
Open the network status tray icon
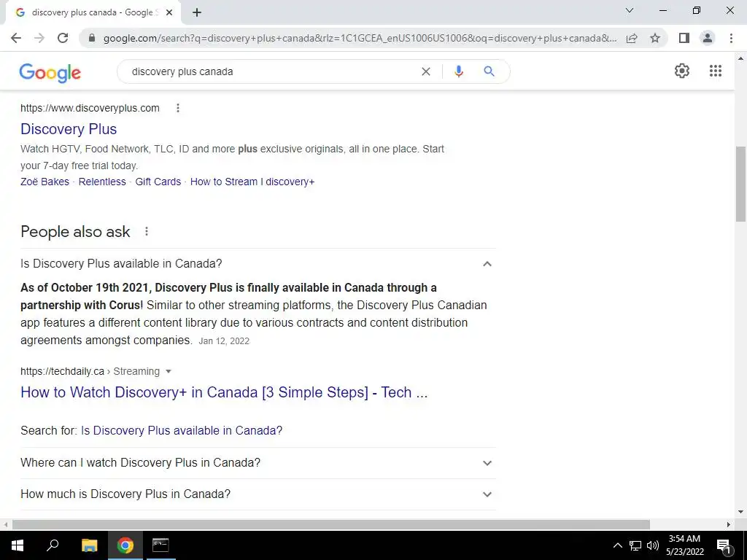[x=635, y=545]
